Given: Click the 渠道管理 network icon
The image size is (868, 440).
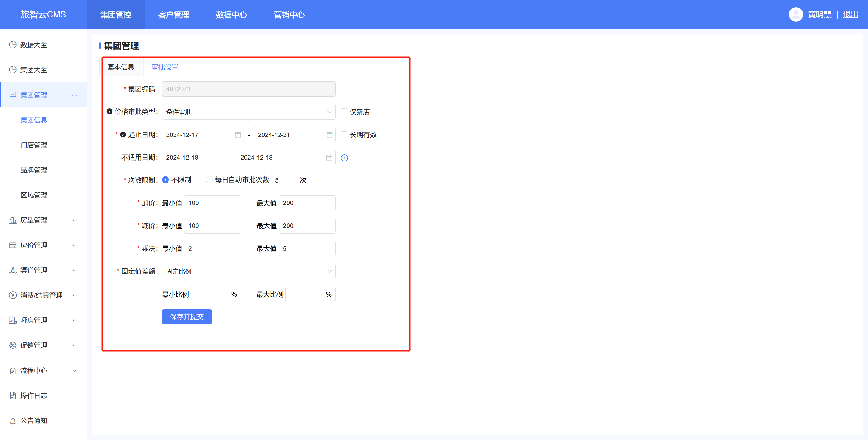Looking at the screenshot, I should point(13,270).
